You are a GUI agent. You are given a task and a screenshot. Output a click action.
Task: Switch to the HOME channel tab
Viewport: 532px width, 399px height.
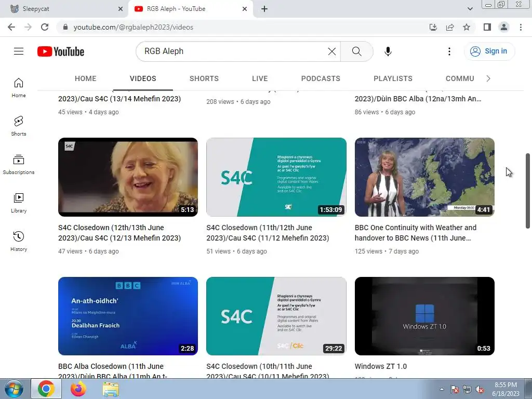(86, 78)
